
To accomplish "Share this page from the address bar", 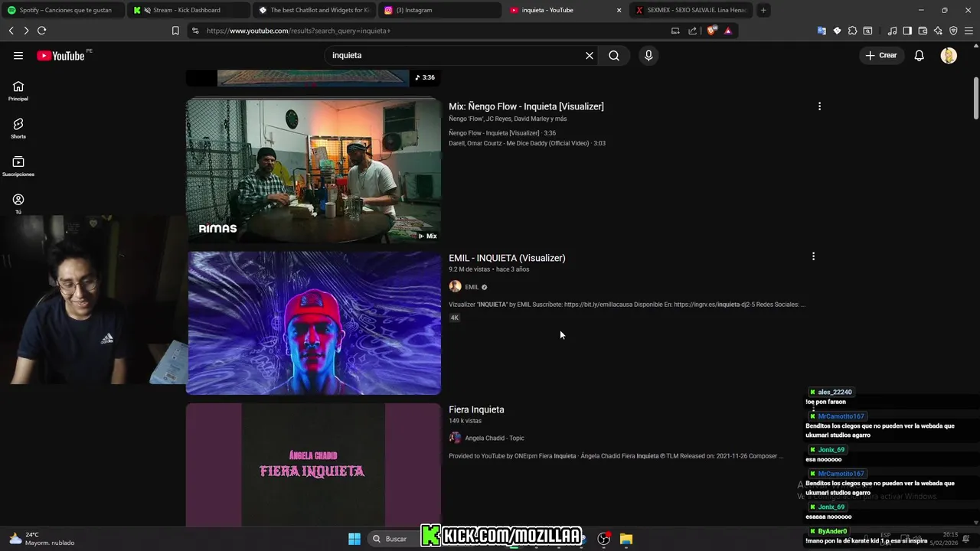I will click(x=693, y=31).
